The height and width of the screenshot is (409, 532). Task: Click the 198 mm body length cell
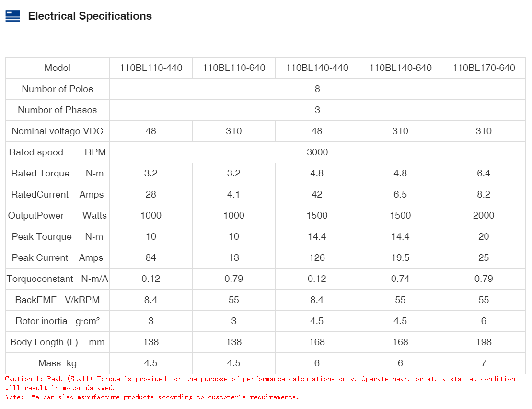[484, 342]
